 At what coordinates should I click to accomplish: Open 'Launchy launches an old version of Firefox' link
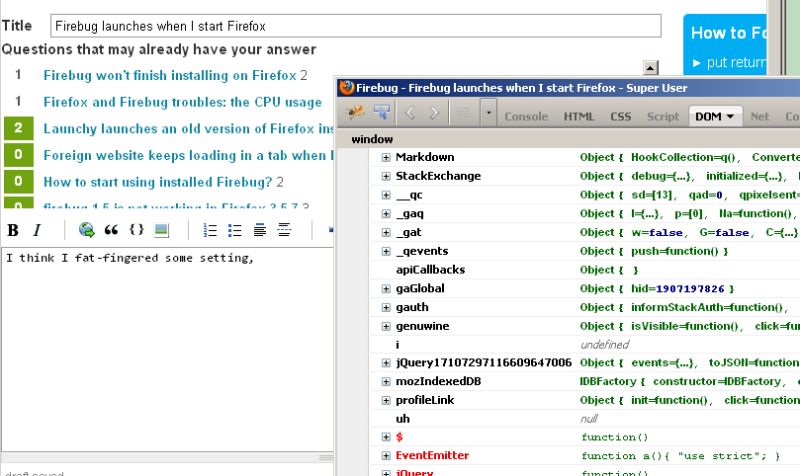click(188, 129)
